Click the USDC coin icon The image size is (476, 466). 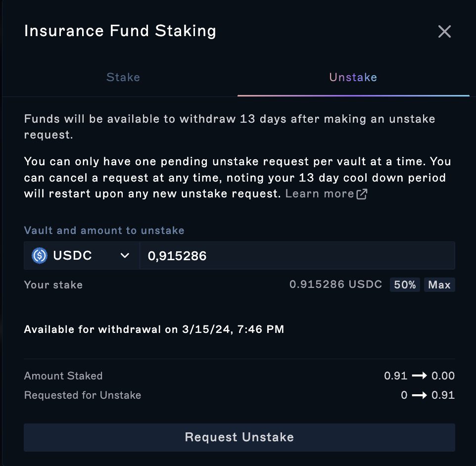[40, 256]
